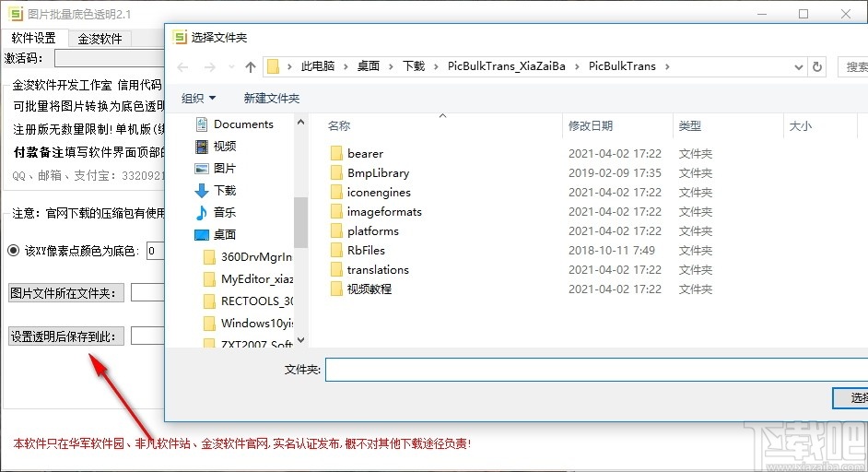This screenshot has width=868, height=472.
Task: Expand chevron after 此电脑 in path
Action: pos(346,66)
